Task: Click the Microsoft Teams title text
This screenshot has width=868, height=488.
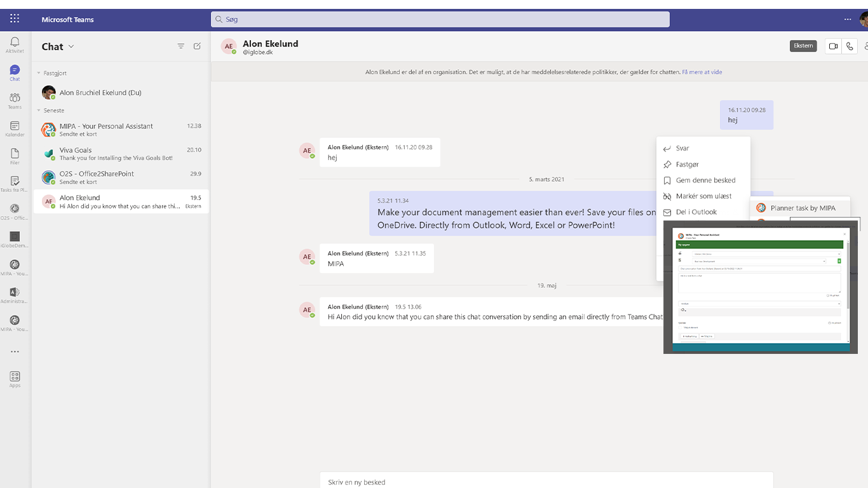Action: click(67, 19)
